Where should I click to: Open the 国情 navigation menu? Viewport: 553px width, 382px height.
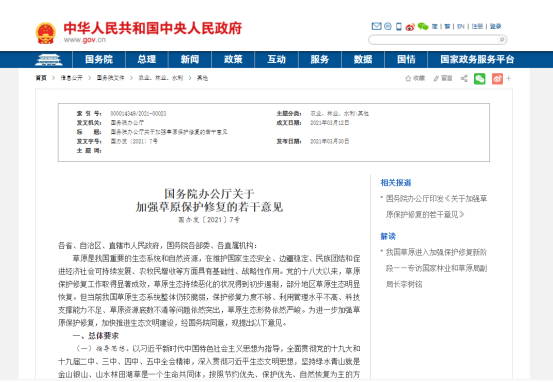tap(406, 59)
